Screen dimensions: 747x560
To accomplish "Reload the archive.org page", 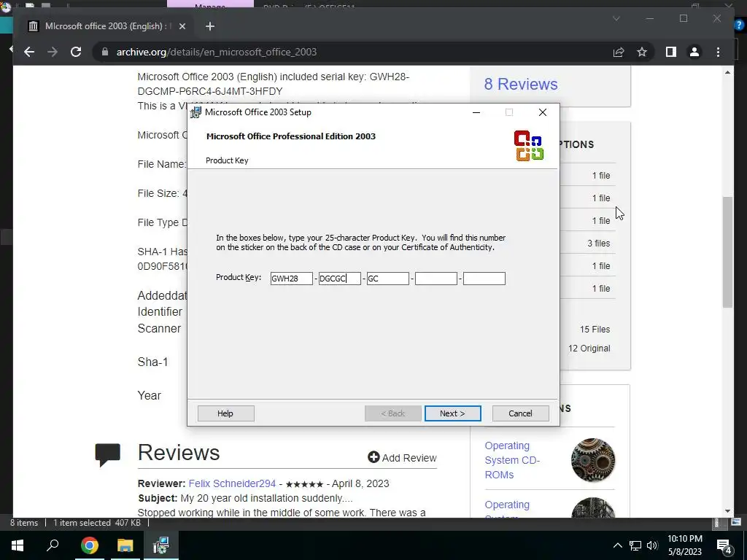I will pos(76,52).
